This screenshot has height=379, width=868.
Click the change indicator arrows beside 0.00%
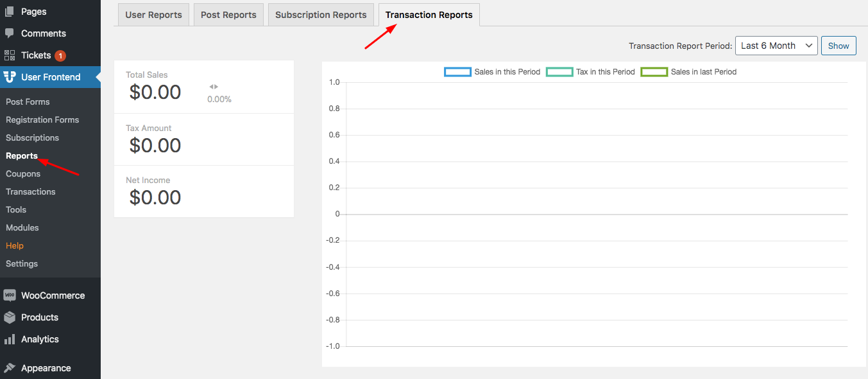212,87
